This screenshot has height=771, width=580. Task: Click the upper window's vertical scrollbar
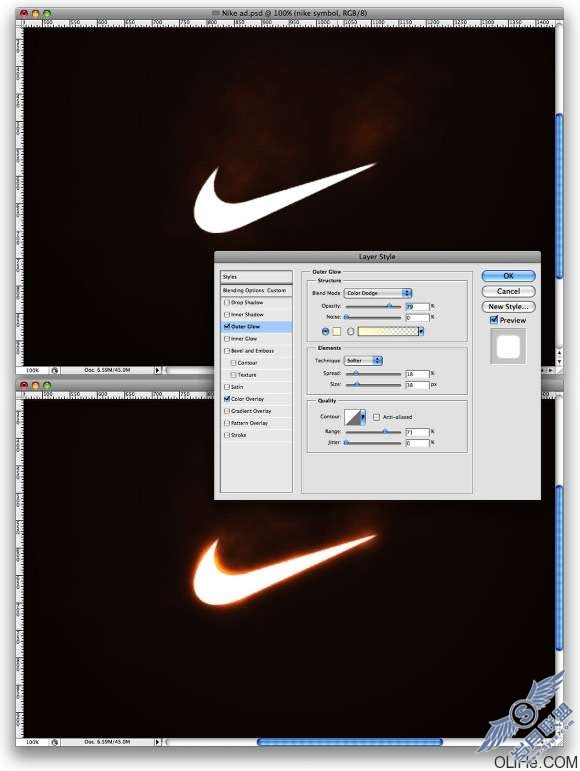(x=559, y=196)
